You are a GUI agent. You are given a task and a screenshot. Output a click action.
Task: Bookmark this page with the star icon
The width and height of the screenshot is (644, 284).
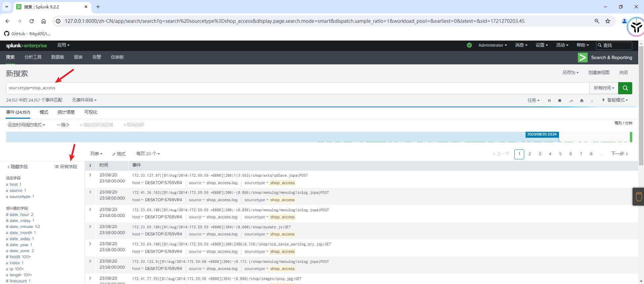(608, 21)
